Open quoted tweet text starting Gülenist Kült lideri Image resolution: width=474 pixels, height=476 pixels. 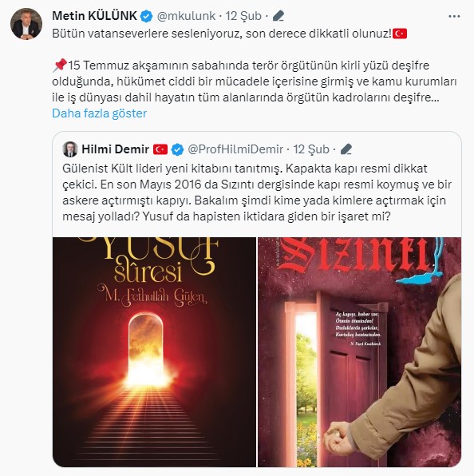click(257, 192)
